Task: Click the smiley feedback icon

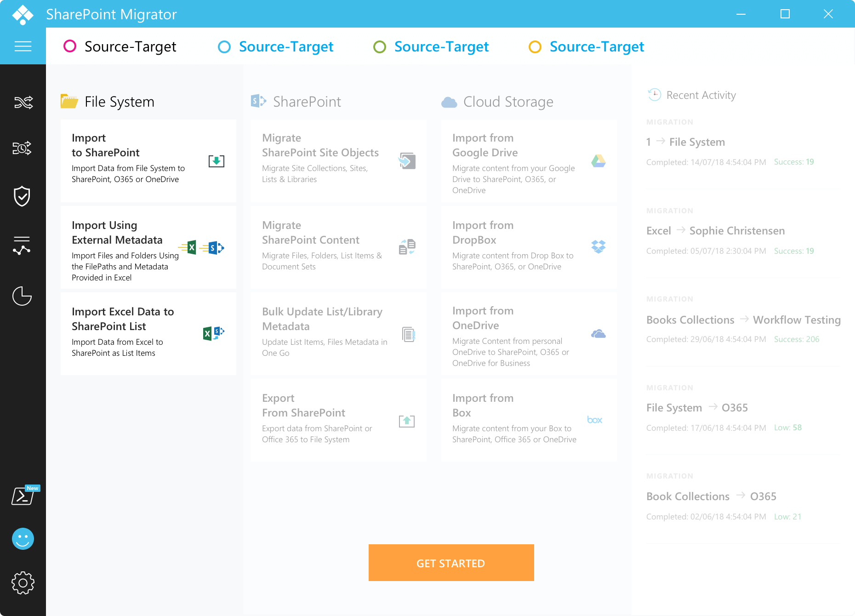Action: coord(23,538)
